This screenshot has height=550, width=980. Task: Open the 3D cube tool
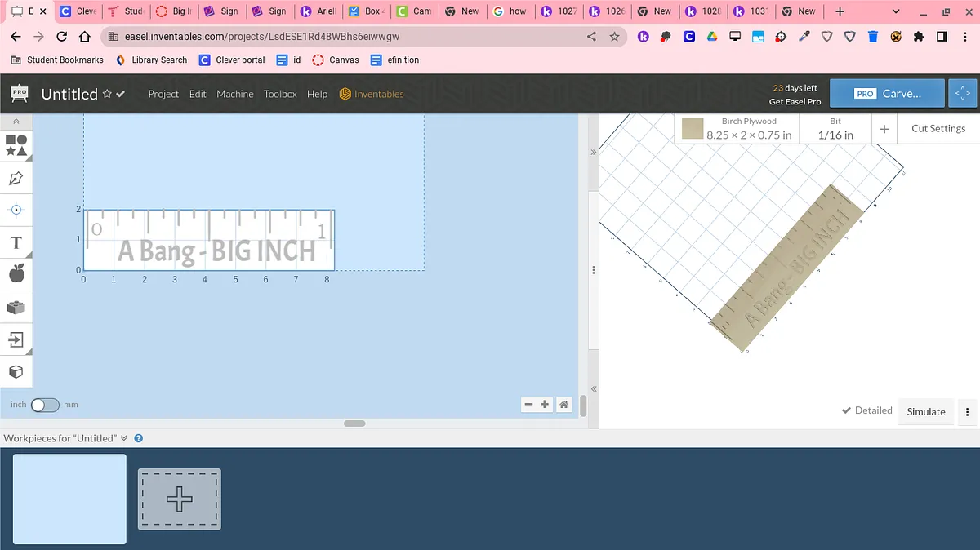[16, 371]
